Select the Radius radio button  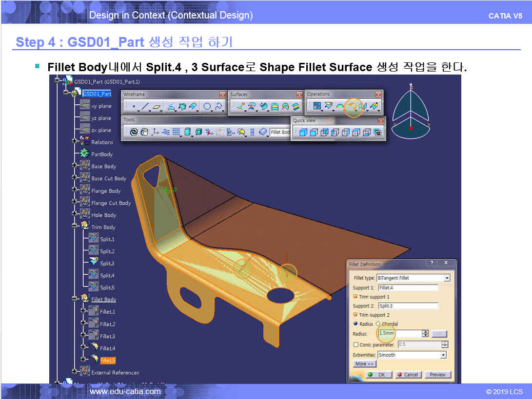(x=355, y=324)
